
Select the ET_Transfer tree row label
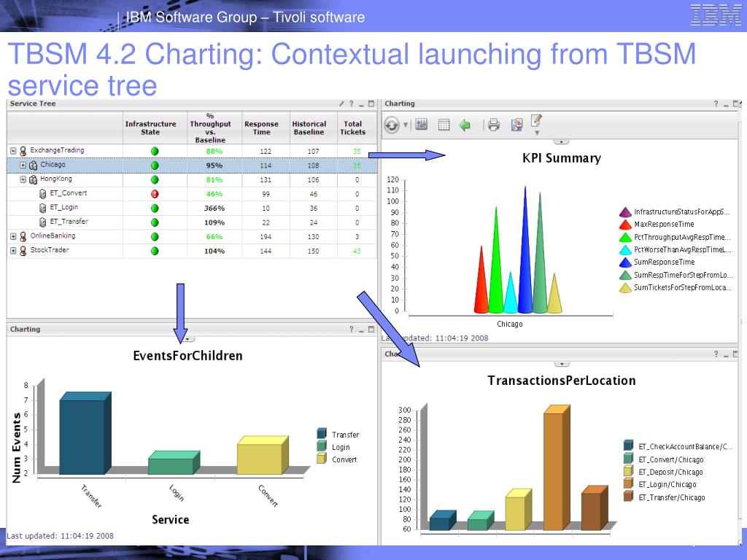click(69, 222)
